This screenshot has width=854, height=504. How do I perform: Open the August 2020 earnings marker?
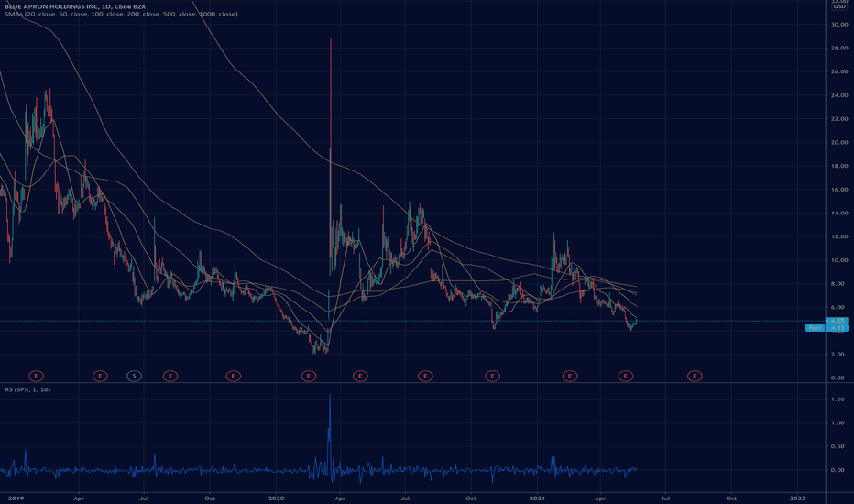tap(425, 376)
